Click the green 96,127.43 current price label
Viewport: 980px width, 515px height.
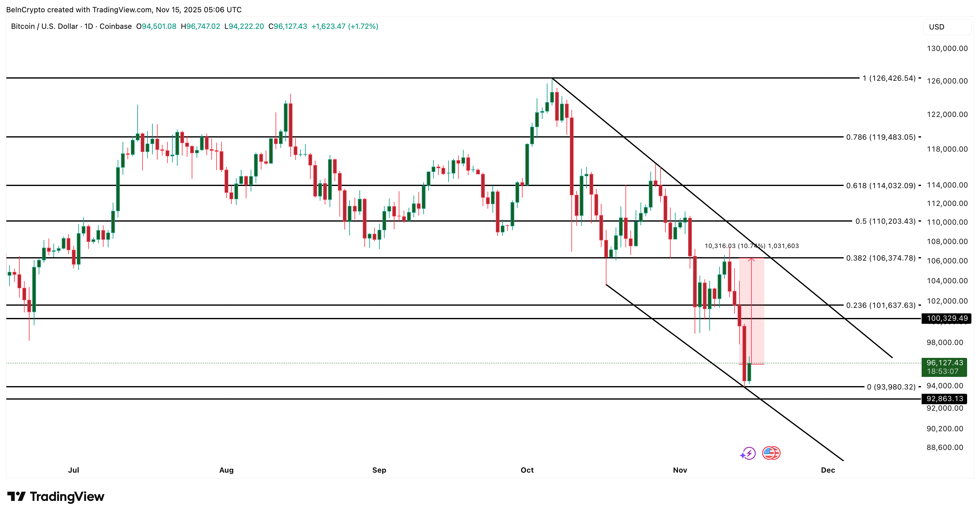coord(944,367)
